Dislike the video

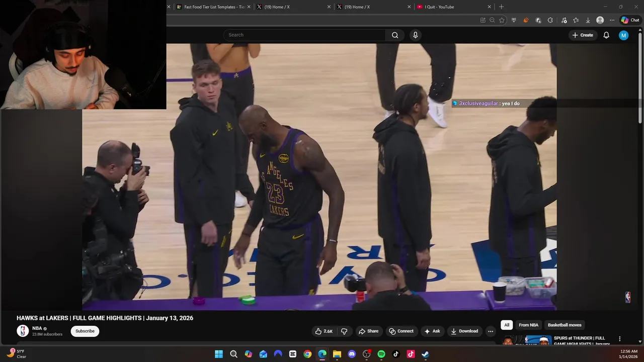pyautogui.click(x=344, y=331)
